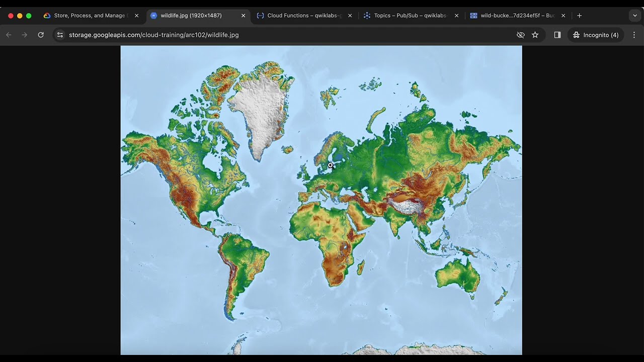Close the wild-bucket tab
644x362 pixels.
click(x=563, y=16)
